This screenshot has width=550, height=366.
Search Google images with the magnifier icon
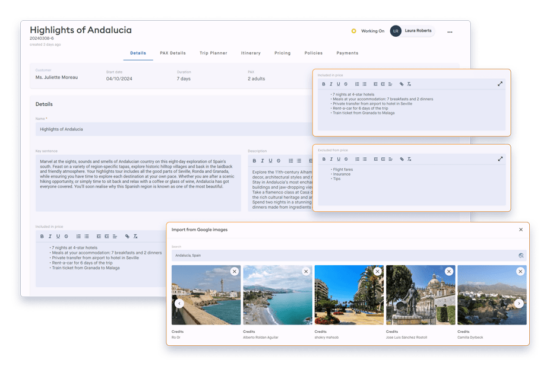[521, 255]
